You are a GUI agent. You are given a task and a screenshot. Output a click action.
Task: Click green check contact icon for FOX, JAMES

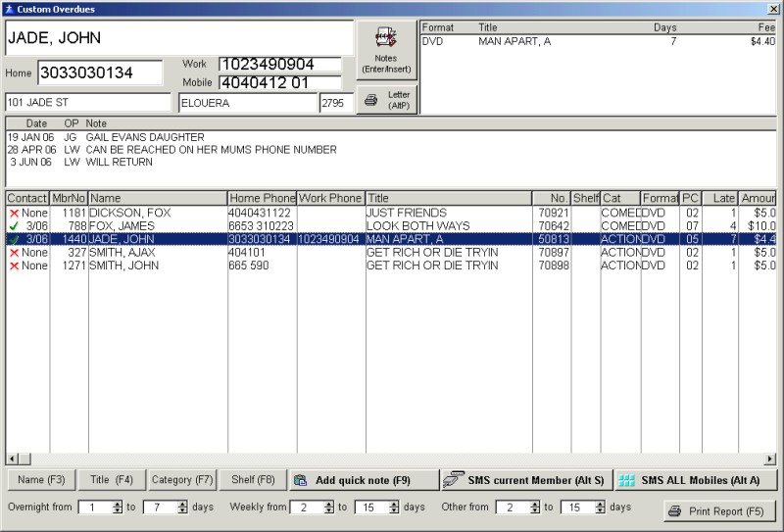(x=14, y=226)
